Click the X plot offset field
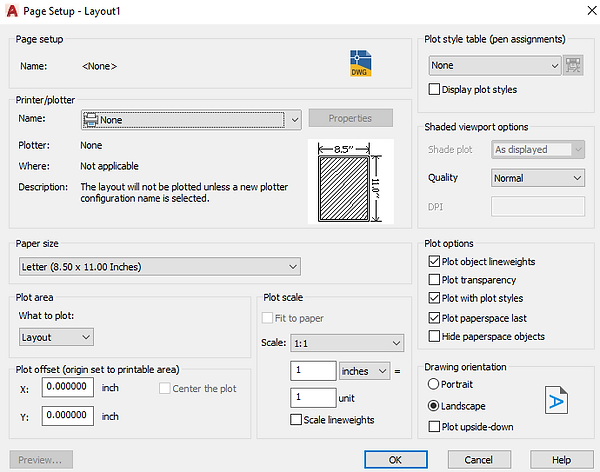Image resolution: width=600 pixels, height=472 pixels. (67, 387)
